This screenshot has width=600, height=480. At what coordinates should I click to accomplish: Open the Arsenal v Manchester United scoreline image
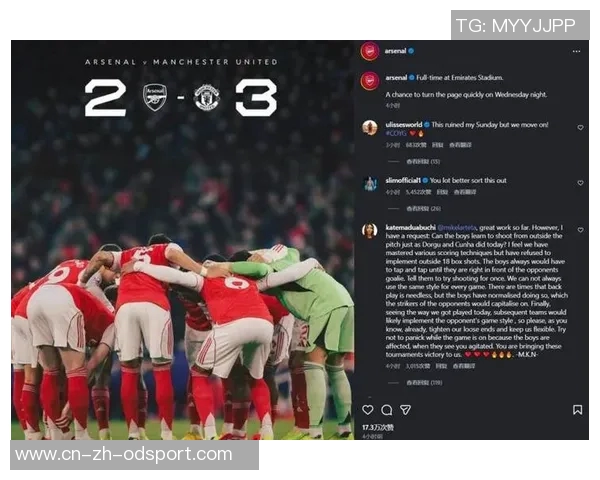point(182,240)
